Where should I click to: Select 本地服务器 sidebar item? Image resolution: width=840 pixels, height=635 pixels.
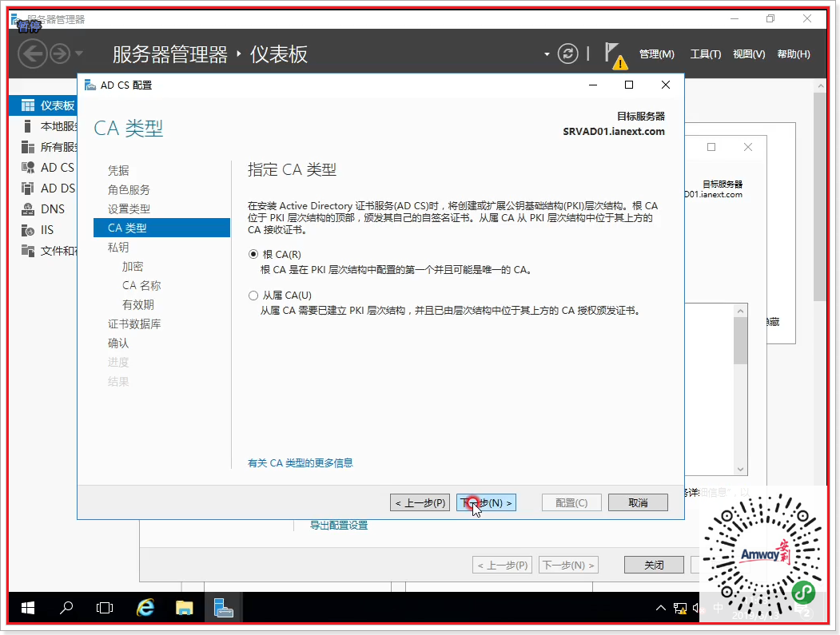point(43,126)
